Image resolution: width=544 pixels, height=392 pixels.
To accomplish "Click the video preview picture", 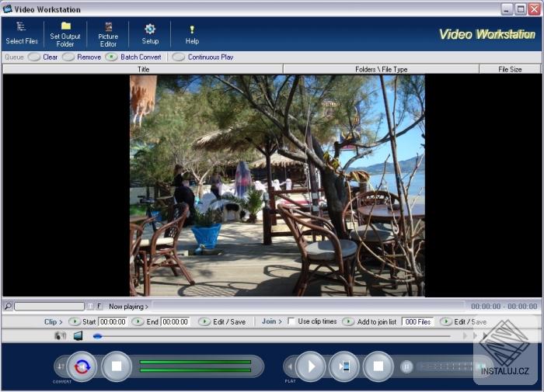I will click(x=277, y=186).
